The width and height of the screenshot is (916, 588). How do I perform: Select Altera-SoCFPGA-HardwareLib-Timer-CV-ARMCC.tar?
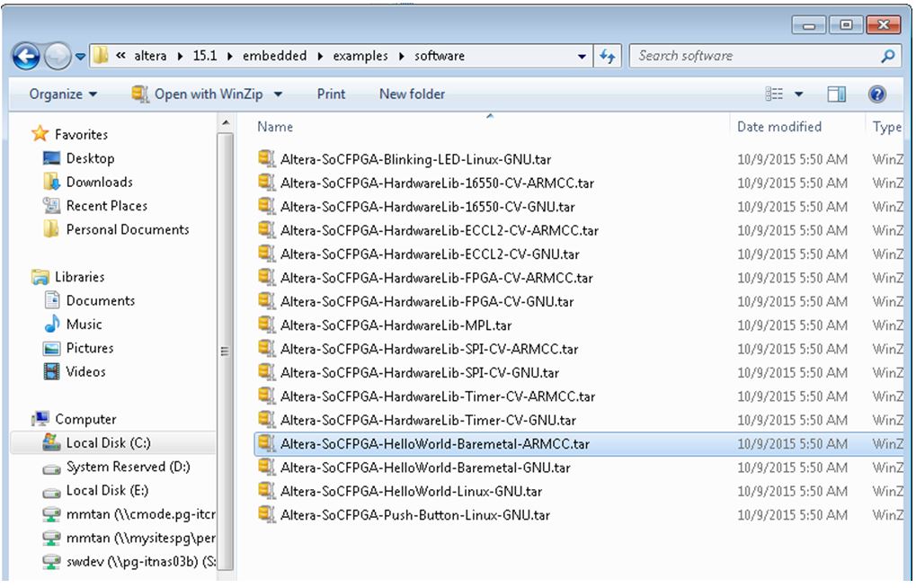(438, 396)
